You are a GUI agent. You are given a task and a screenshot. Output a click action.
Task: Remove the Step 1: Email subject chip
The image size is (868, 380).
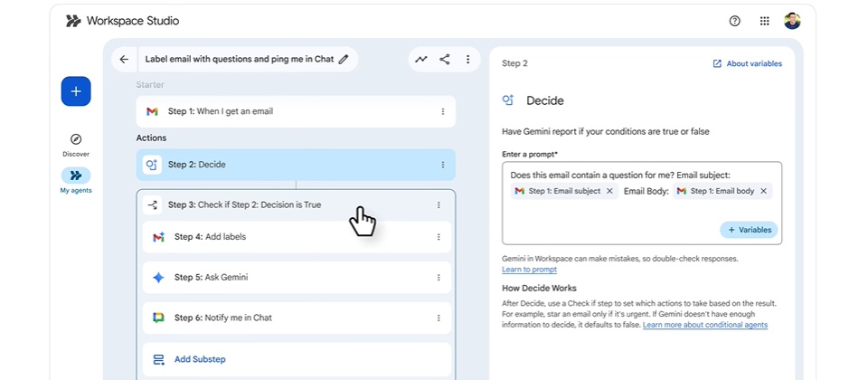[x=609, y=191]
